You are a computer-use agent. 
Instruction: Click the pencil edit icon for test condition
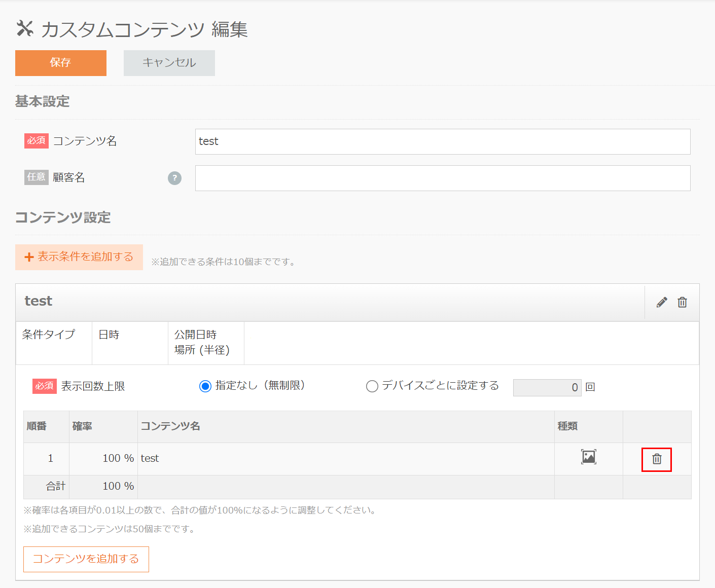[x=662, y=302]
